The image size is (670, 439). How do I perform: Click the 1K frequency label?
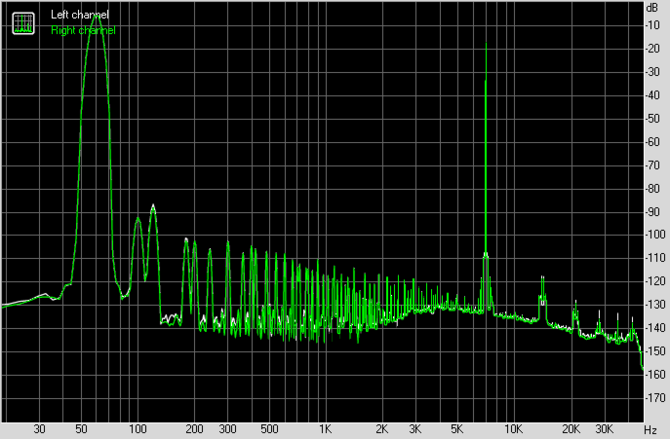tap(326, 429)
